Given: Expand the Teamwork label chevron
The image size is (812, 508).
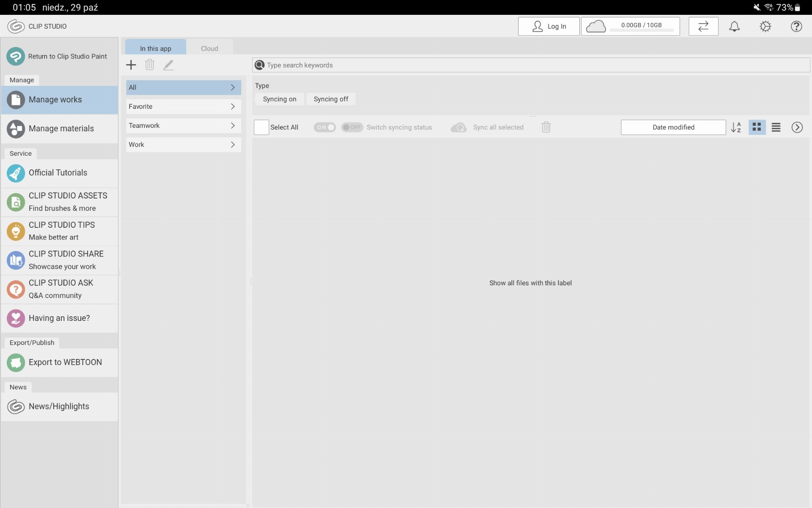Looking at the screenshot, I should tap(233, 125).
